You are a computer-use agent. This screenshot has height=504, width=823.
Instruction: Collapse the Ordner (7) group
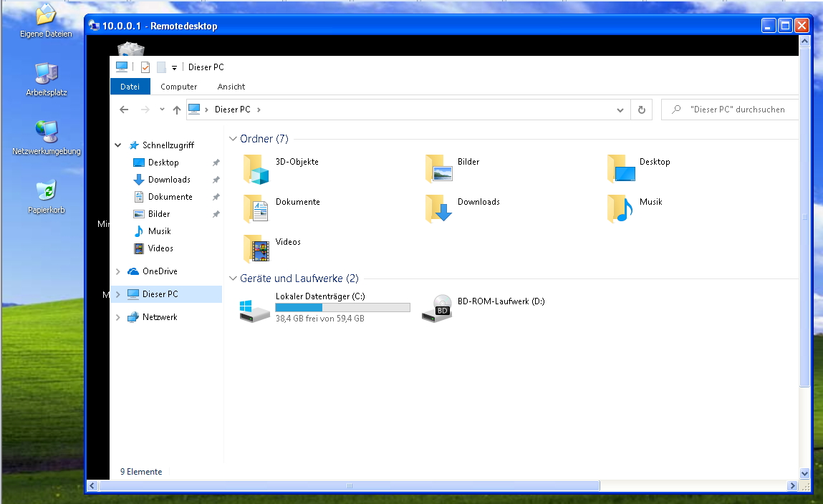pyautogui.click(x=233, y=139)
